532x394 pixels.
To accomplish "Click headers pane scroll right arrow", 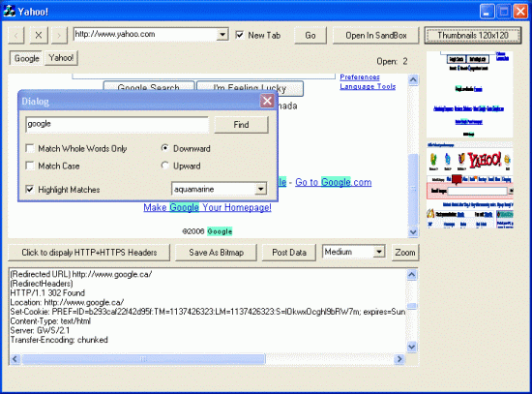I will (x=399, y=359).
